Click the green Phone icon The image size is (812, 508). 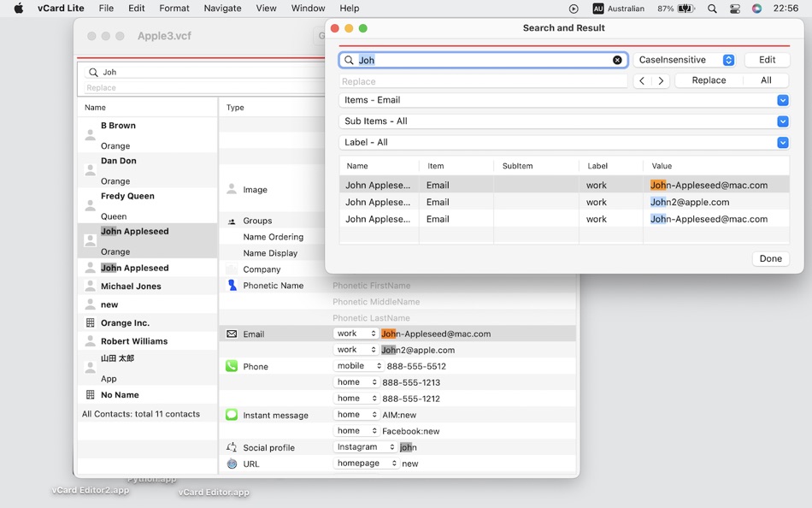pyautogui.click(x=232, y=366)
